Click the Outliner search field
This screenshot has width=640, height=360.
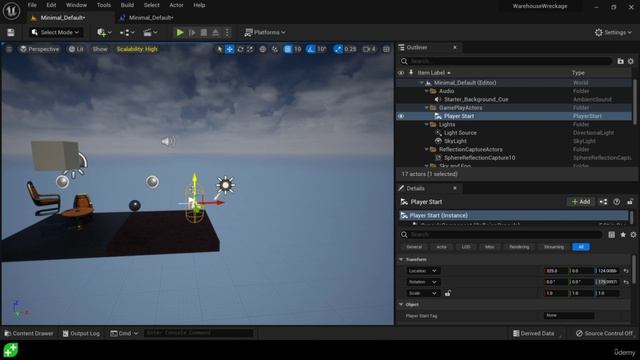[505, 61]
